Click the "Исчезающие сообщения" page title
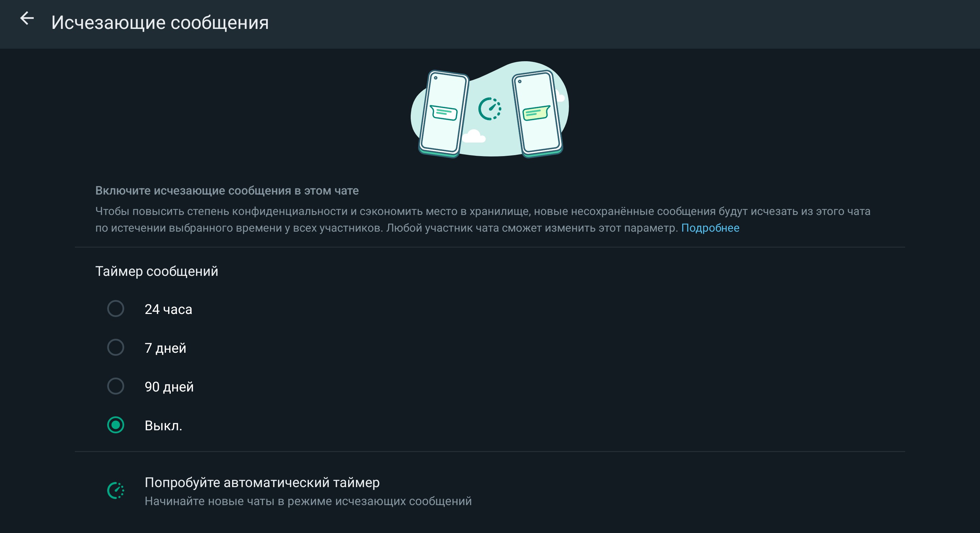 (160, 22)
